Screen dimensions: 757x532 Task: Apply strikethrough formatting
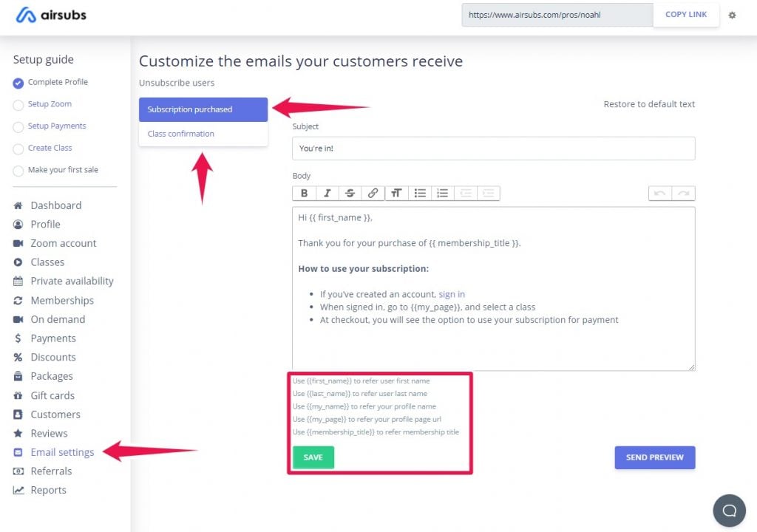[x=350, y=193]
